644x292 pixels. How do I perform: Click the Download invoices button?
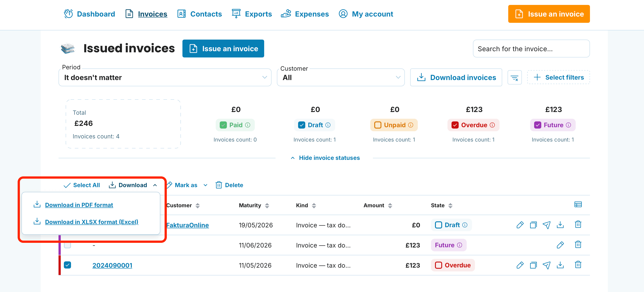(x=456, y=78)
